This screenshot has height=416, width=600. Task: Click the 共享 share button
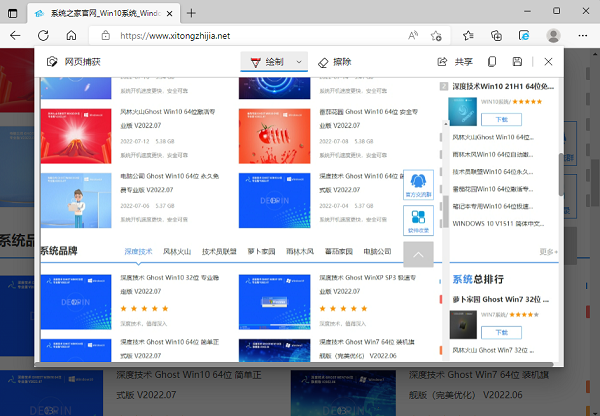pos(455,62)
